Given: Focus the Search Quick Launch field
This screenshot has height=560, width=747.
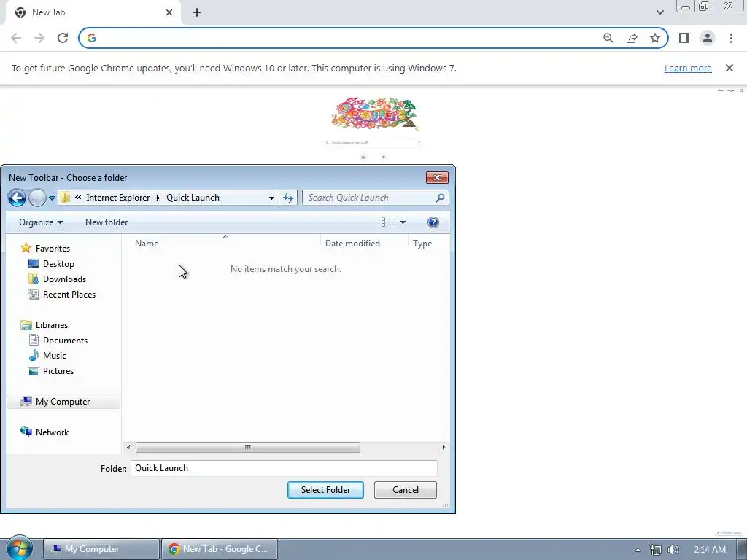Looking at the screenshot, I should coord(369,198).
